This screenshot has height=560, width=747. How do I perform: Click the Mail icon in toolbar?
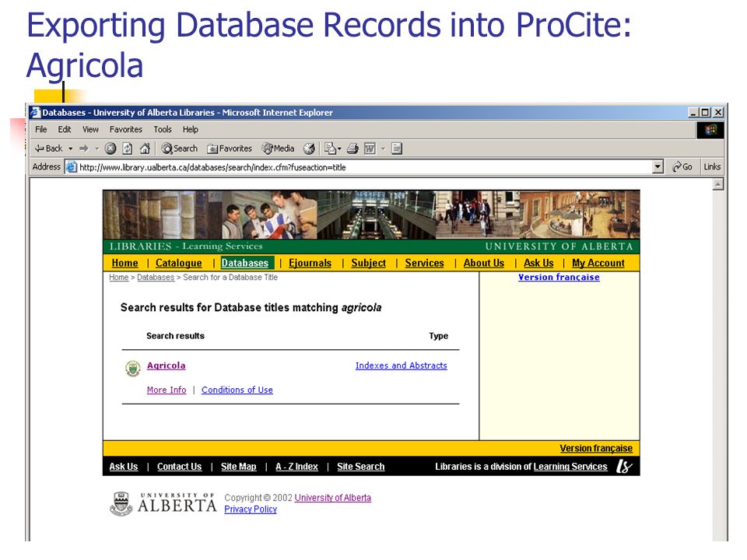330,149
